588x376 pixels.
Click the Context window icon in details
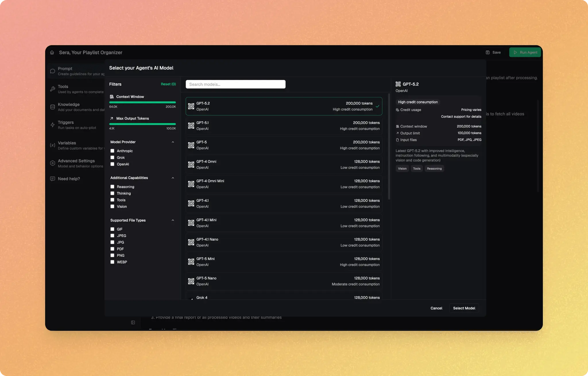point(397,126)
